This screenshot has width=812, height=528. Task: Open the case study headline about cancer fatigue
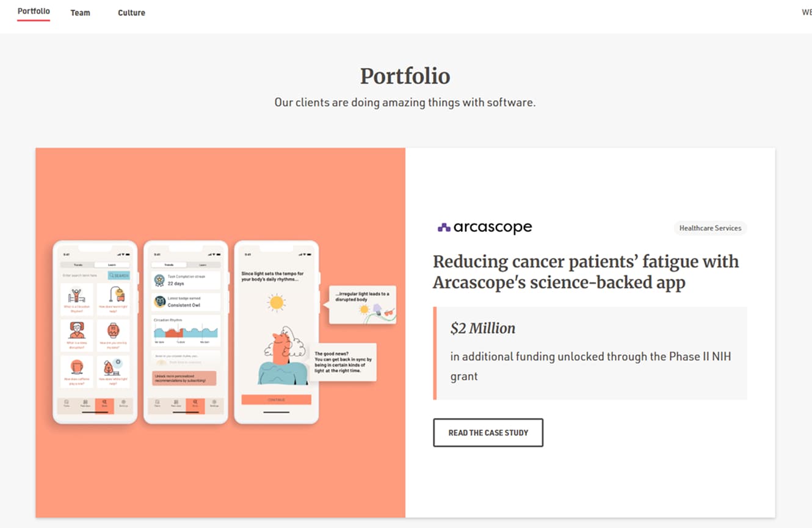pos(585,272)
